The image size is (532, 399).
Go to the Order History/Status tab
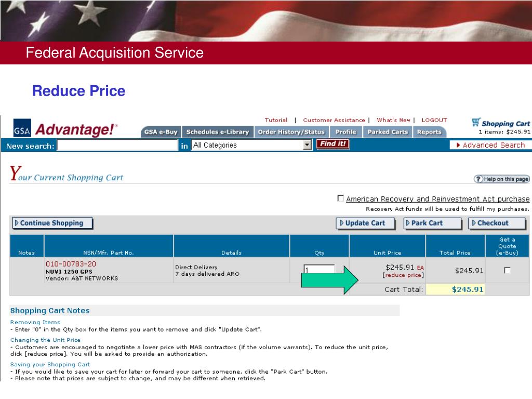pos(291,132)
